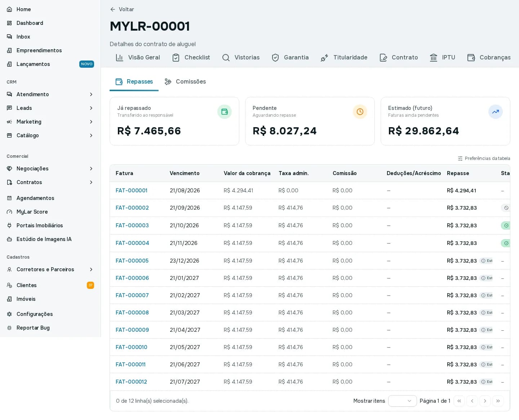Image resolution: width=519 pixels, height=420 pixels.
Task: Click the Inbox chat icon
Action: pyautogui.click(x=9, y=37)
